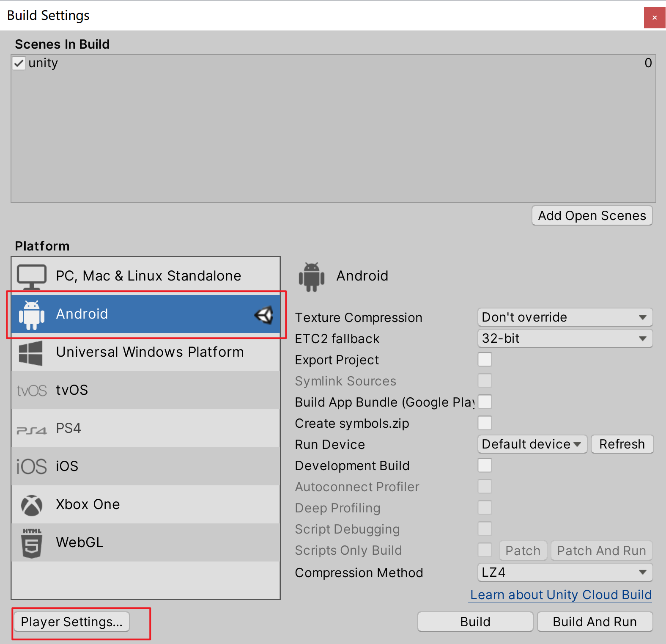Open the Texture Compression dropdown
Screen dimensions: 666x644
(x=565, y=317)
